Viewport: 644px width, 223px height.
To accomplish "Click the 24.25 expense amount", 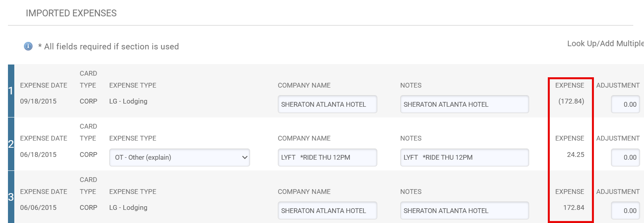I will [575, 155].
